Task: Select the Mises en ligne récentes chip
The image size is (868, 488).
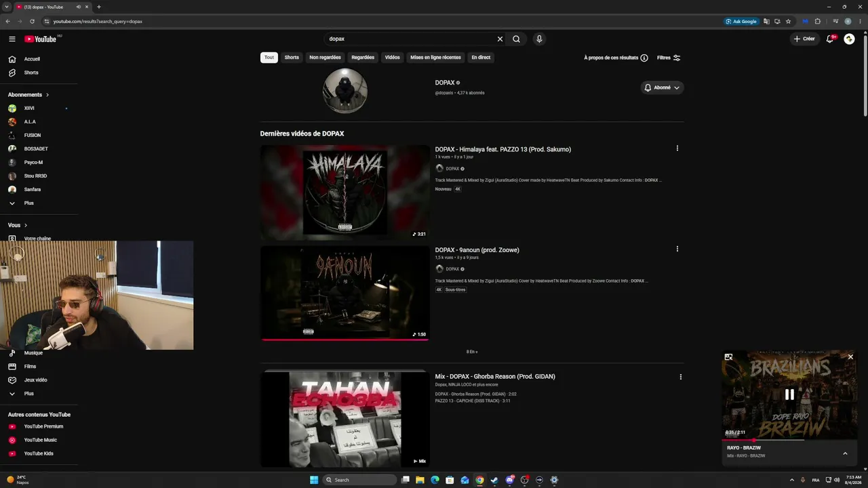Action: (x=435, y=58)
